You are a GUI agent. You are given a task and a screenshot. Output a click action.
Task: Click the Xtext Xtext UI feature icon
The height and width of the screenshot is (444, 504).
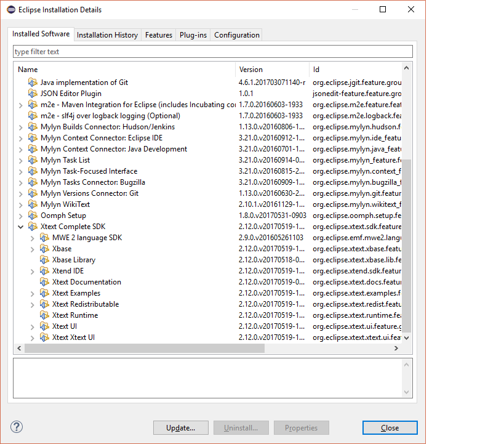coord(44,337)
